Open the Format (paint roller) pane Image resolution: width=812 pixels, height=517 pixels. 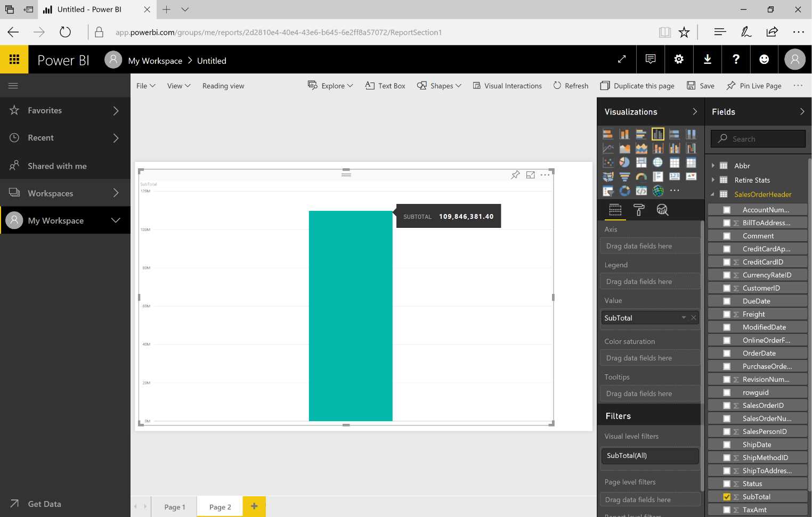tap(639, 210)
